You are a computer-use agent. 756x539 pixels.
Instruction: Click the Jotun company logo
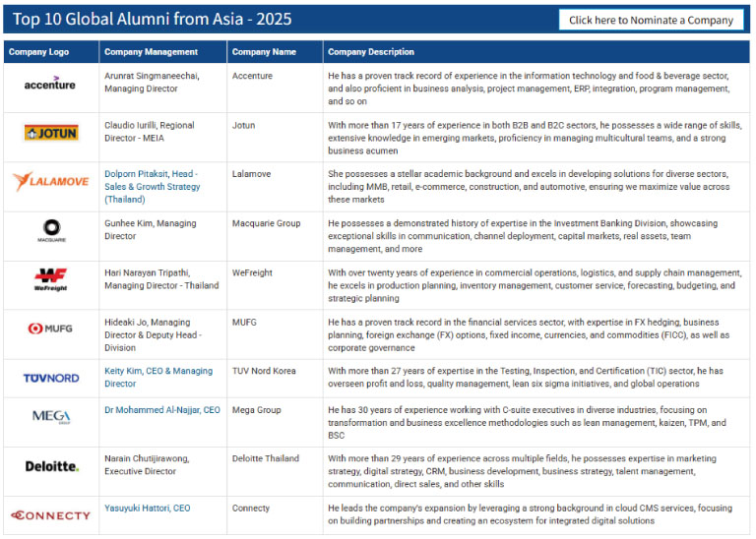coord(51,133)
